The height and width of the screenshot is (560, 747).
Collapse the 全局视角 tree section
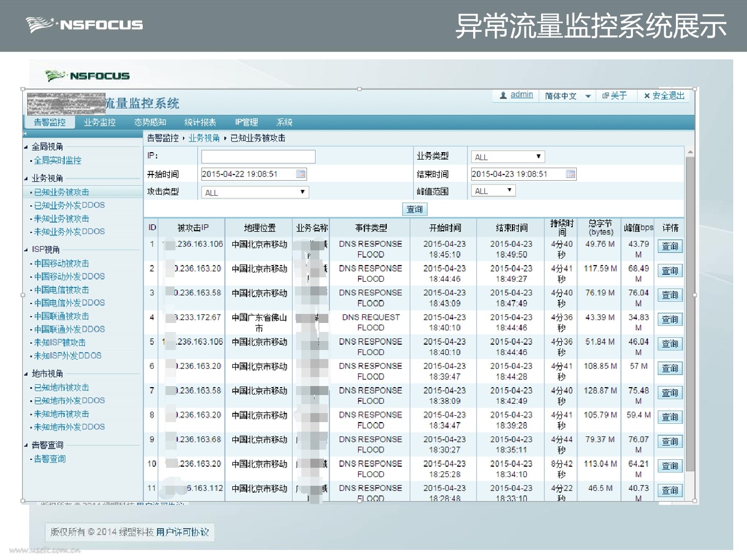[26, 147]
